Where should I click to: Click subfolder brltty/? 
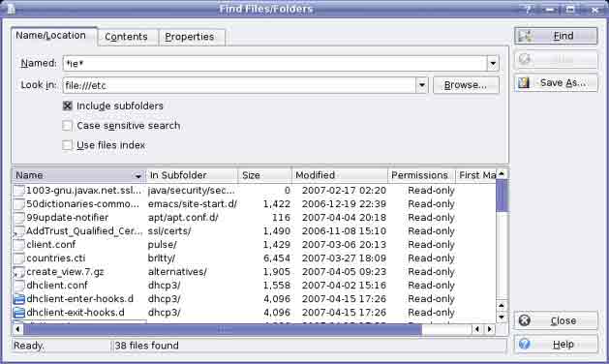(x=162, y=258)
